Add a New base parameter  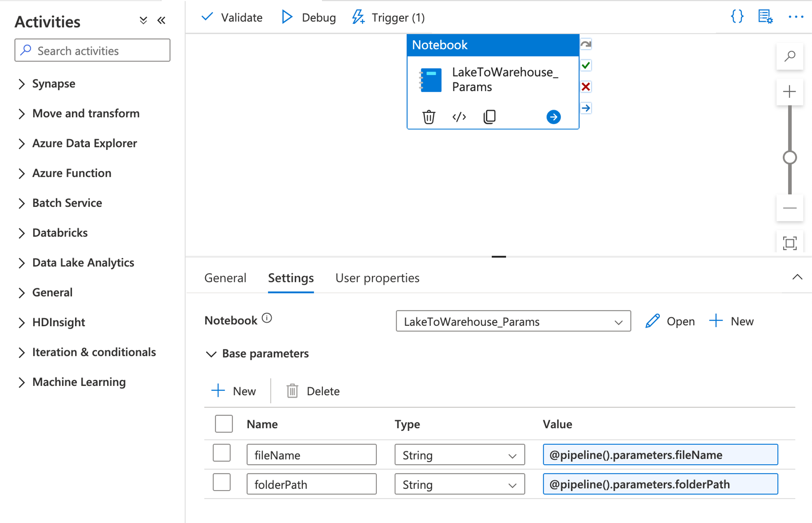click(234, 391)
